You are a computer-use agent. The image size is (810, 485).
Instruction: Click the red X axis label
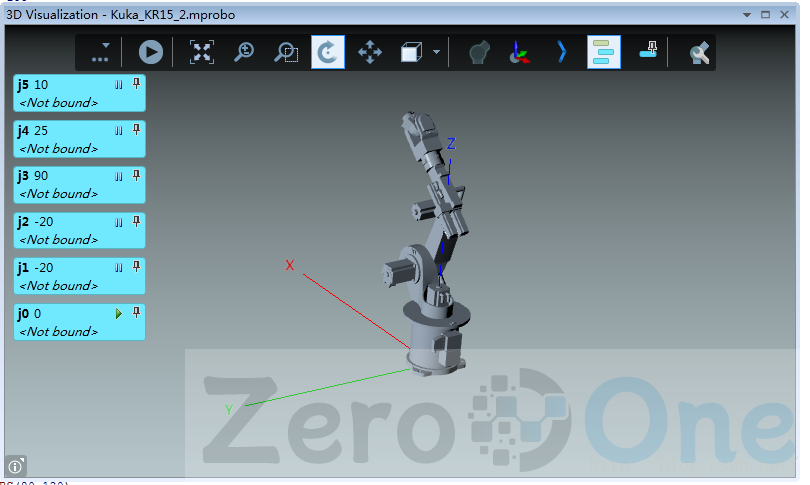pyautogui.click(x=290, y=265)
